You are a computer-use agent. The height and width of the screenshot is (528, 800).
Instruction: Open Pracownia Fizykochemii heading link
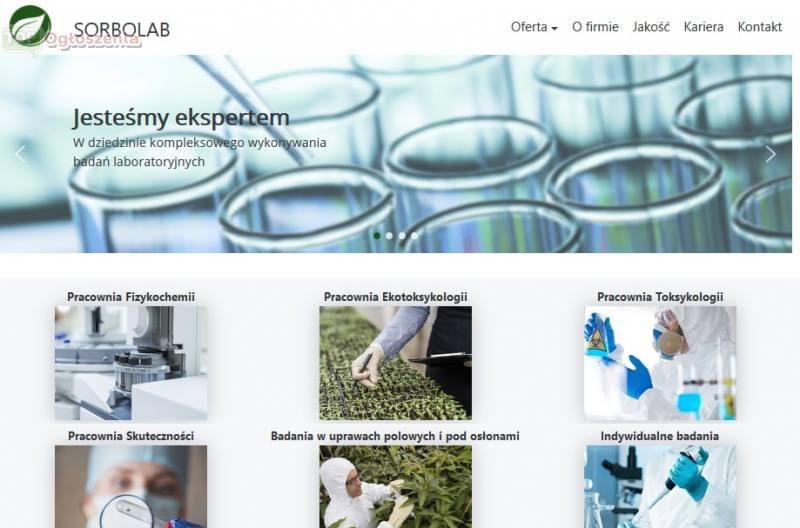pos(131,296)
